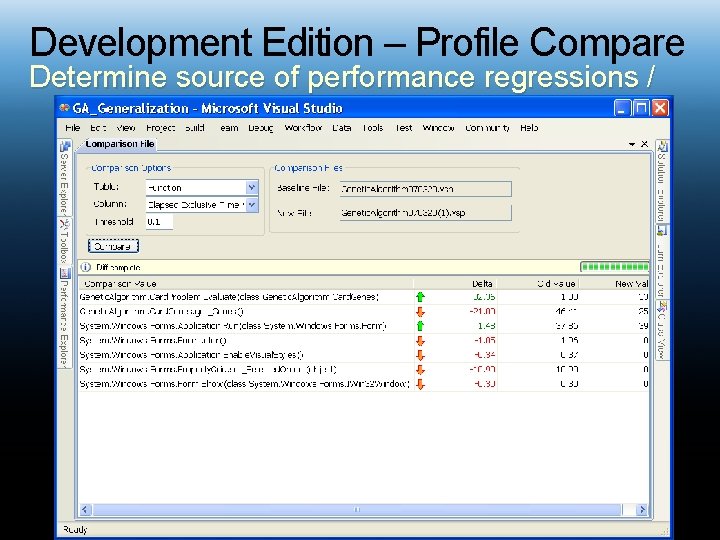
Task: Open the Help menu
Action: (x=529, y=128)
